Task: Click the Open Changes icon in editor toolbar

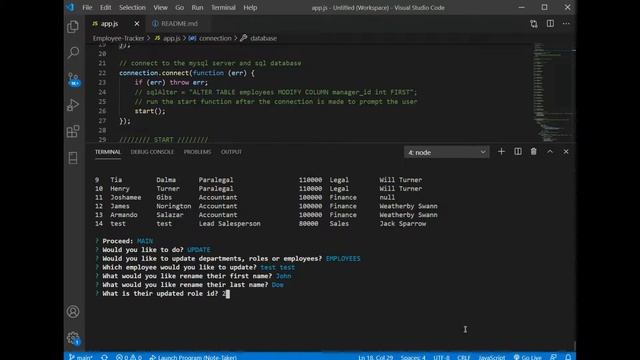Action: tap(534, 24)
